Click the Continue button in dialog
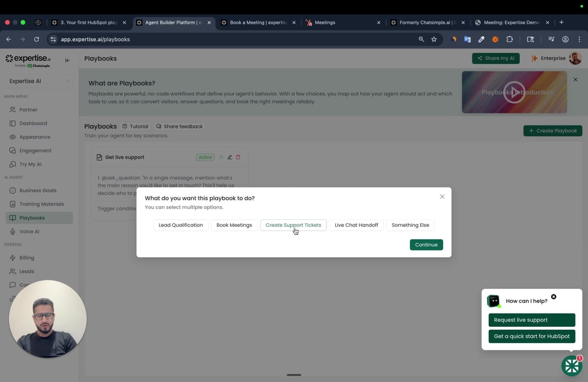Screen dimensions: 588x382 coord(426,244)
